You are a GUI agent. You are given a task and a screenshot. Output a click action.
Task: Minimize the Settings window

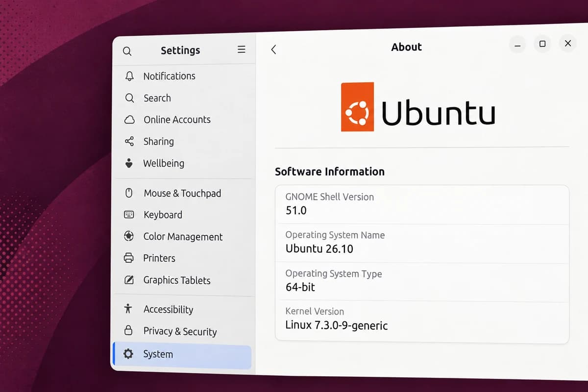point(518,45)
